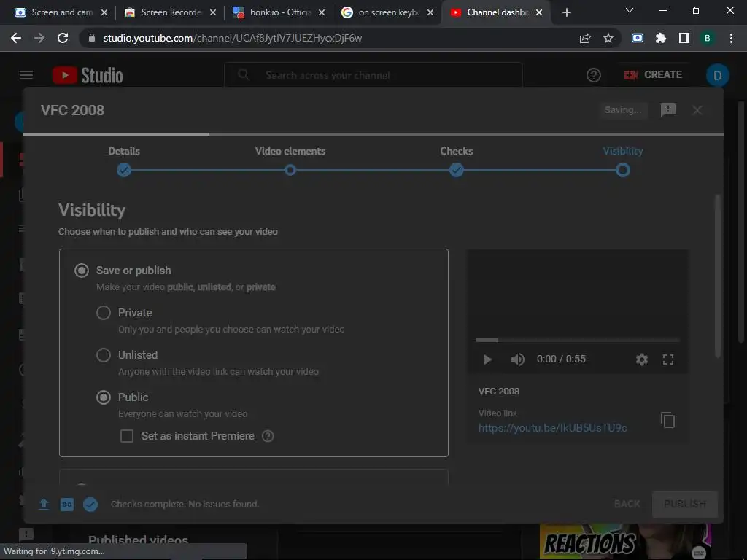Toggle the browser side panel icon
This screenshot has width=747, height=560.
684,38
